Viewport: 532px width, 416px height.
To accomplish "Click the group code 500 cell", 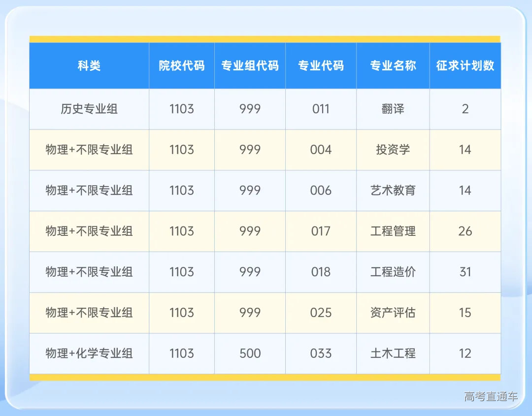I will pyautogui.click(x=250, y=353).
